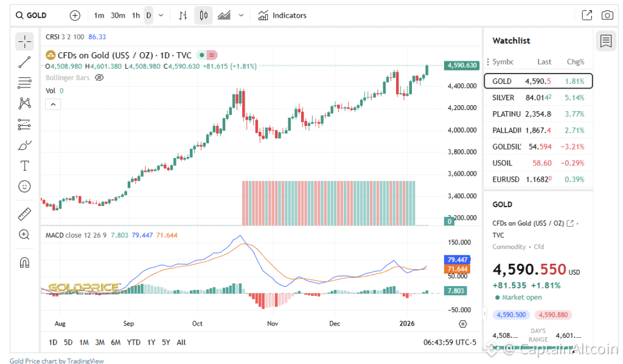Click the camera snapshot icon
Image resolution: width=623 pixels, height=364 pixels.
(607, 15)
